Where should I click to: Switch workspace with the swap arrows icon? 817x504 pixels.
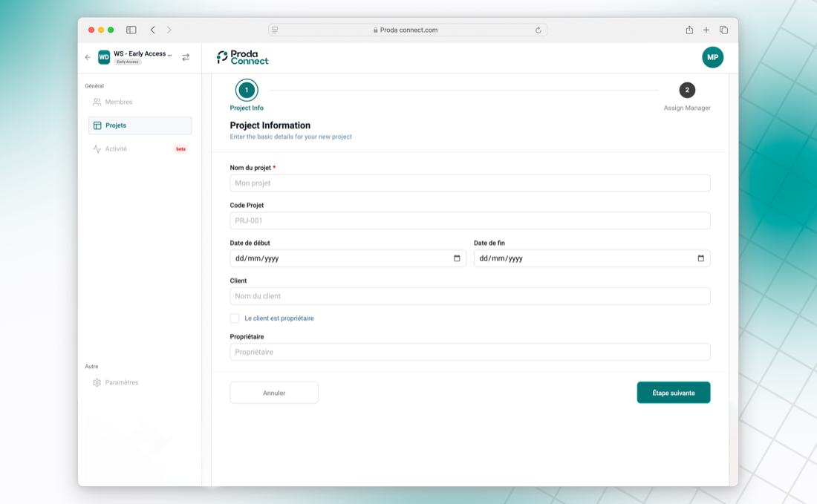coord(186,57)
